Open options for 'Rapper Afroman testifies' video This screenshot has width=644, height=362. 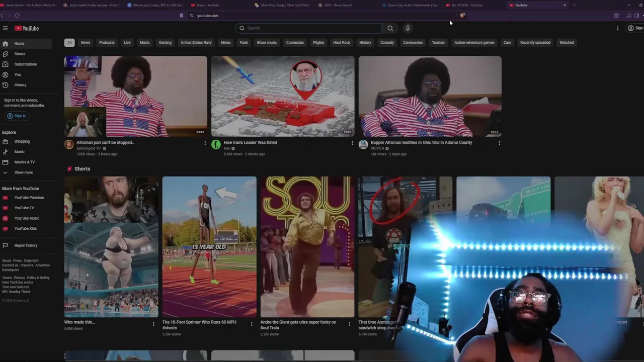(x=499, y=143)
